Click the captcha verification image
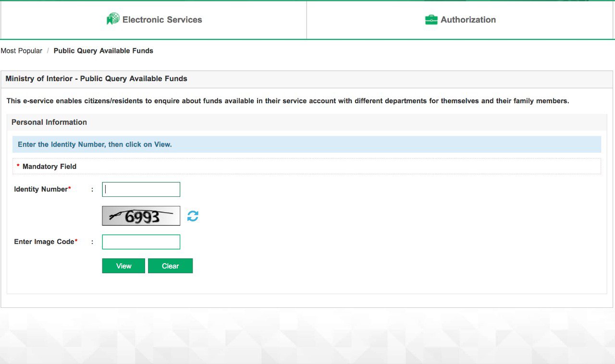Viewport: 615px width, 364px height. 141,216
